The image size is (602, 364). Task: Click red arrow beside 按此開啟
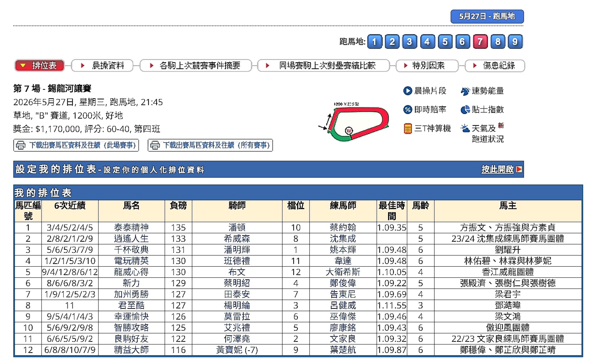519,169
